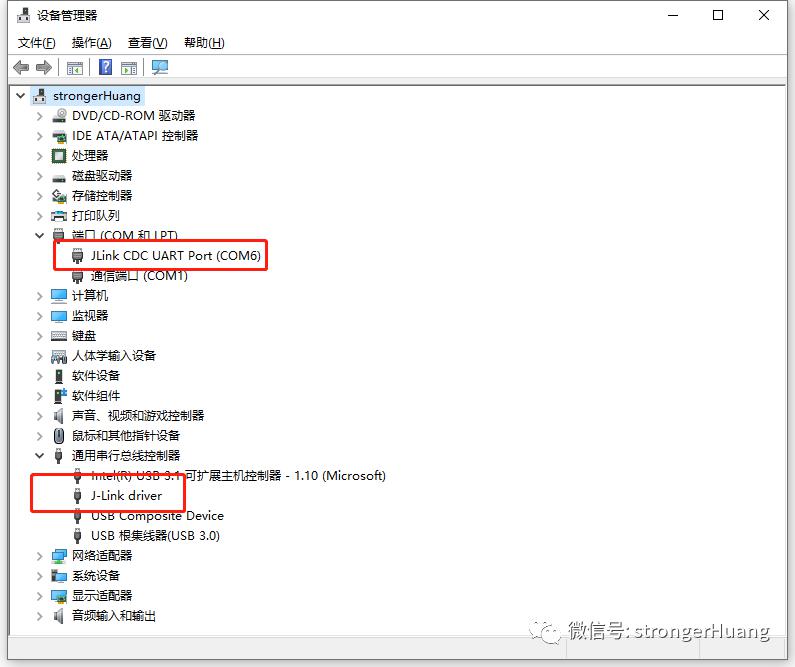Click the 计算机 computer monitor icon

pos(59,295)
